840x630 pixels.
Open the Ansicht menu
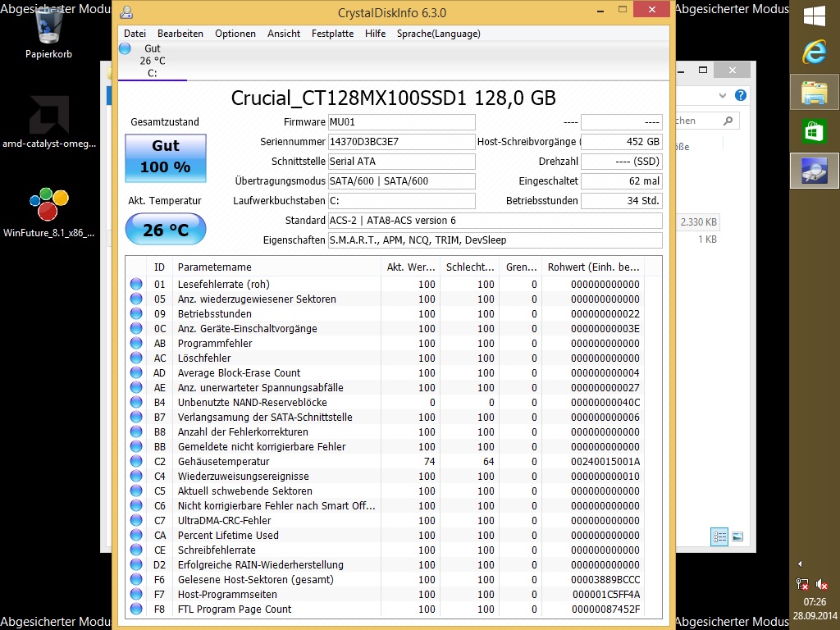pos(283,33)
